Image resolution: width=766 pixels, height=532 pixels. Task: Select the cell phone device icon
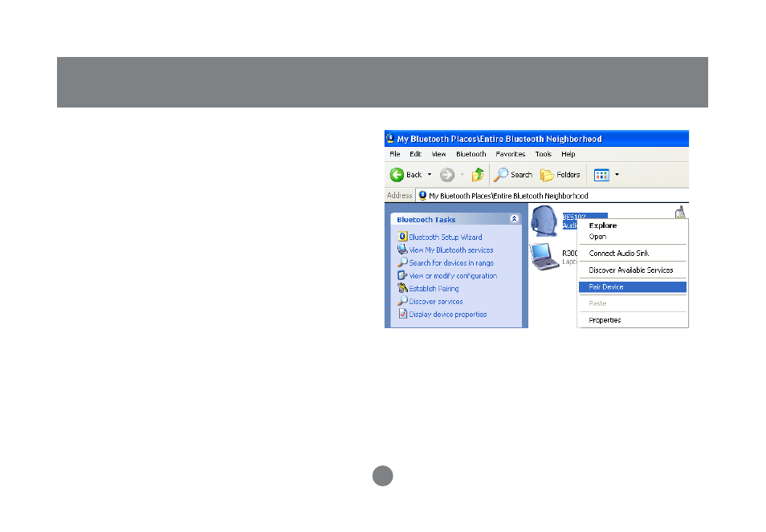(680, 212)
